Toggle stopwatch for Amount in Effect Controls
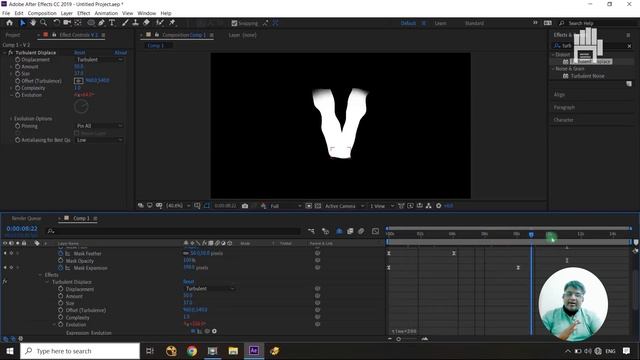Image resolution: width=640 pixels, height=360 pixels. click(18, 67)
